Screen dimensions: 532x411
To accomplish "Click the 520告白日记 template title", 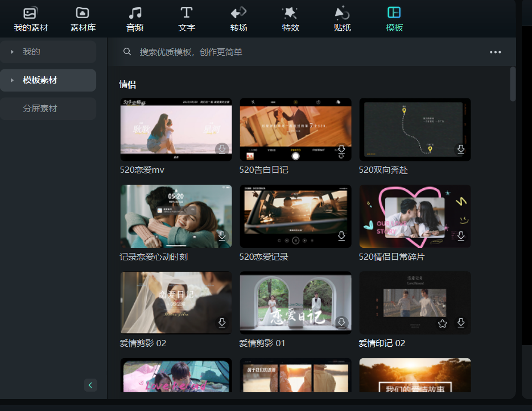I will [263, 170].
